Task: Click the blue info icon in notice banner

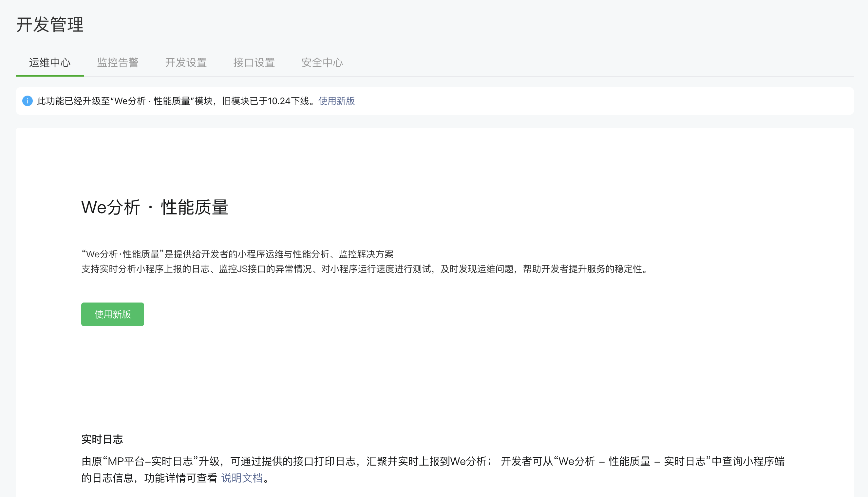Action: 27,101
